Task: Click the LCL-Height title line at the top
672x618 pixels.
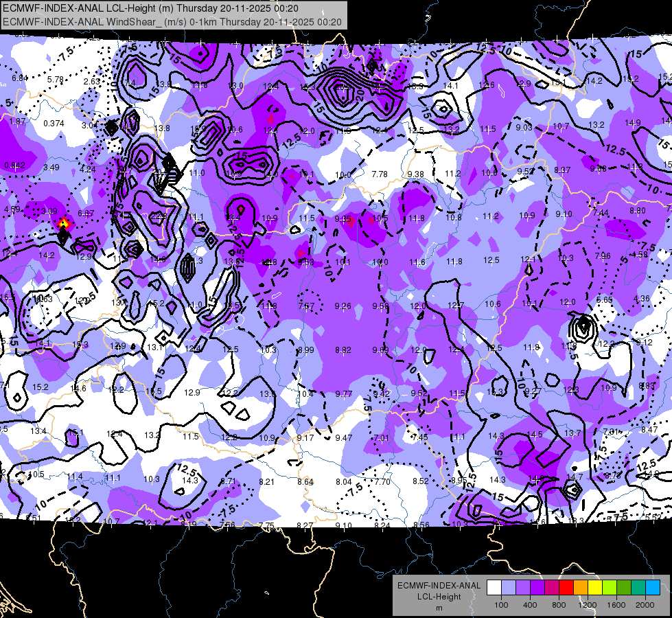Action: [151, 8]
